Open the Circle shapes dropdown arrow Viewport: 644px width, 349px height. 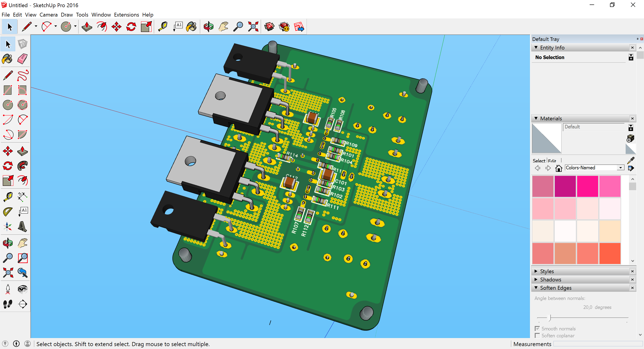click(75, 26)
